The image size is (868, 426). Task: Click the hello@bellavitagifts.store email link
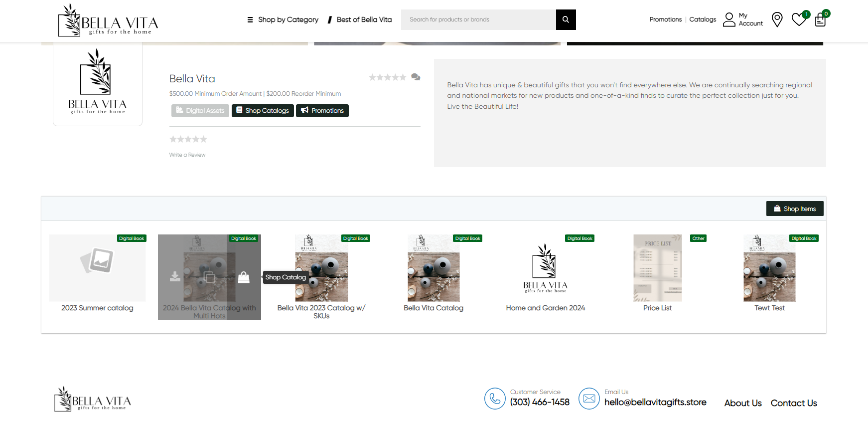point(655,402)
